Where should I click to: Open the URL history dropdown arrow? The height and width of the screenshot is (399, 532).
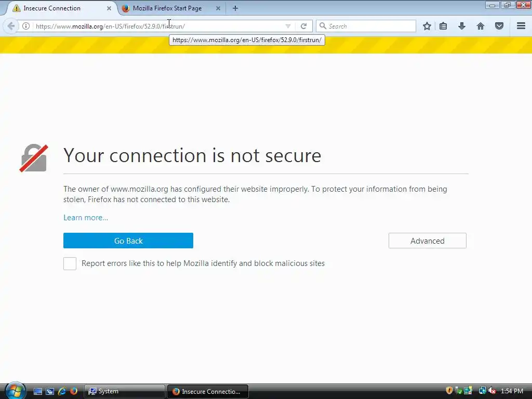288,26
